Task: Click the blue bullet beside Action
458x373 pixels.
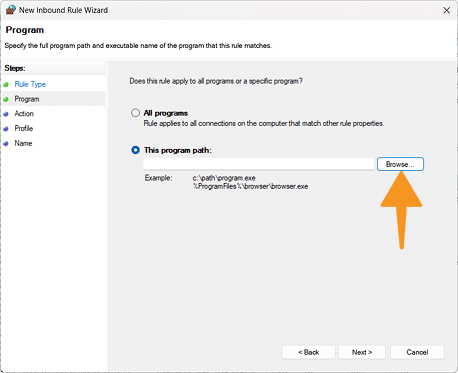Action: [6, 114]
